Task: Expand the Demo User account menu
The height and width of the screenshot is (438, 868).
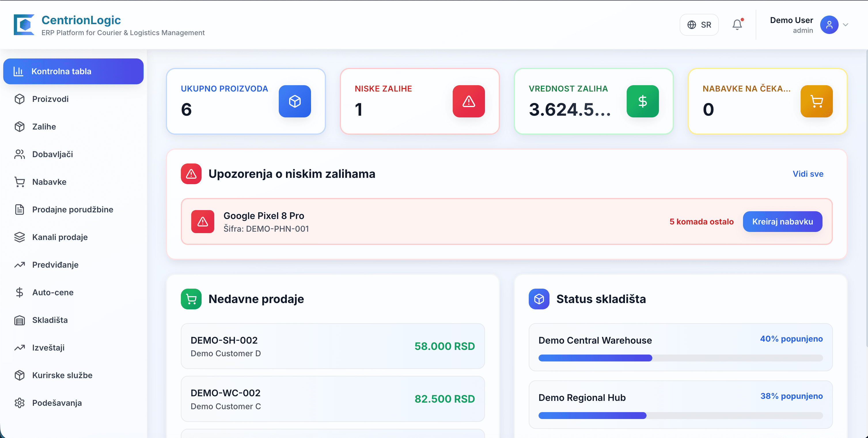Action: 791,24
